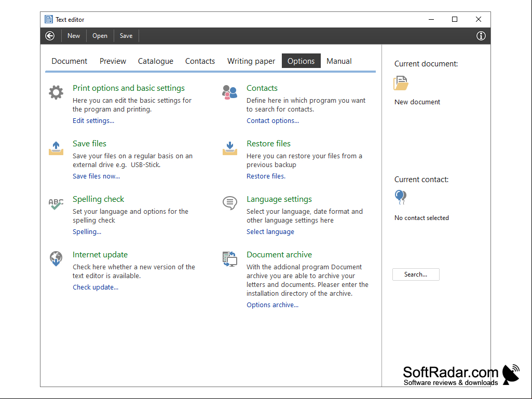
Task: Click the Save files heading
Action: pyautogui.click(x=90, y=144)
